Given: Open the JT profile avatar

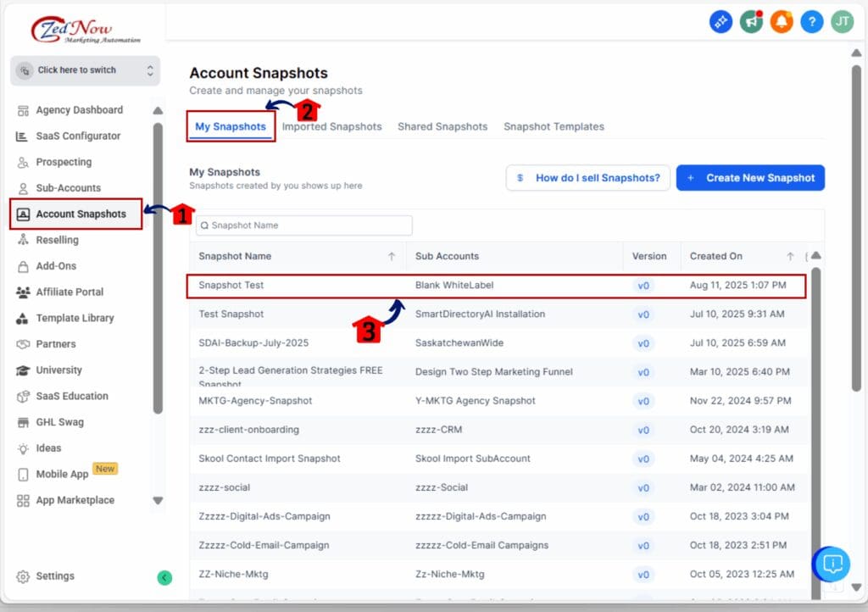Looking at the screenshot, I should pos(842,21).
